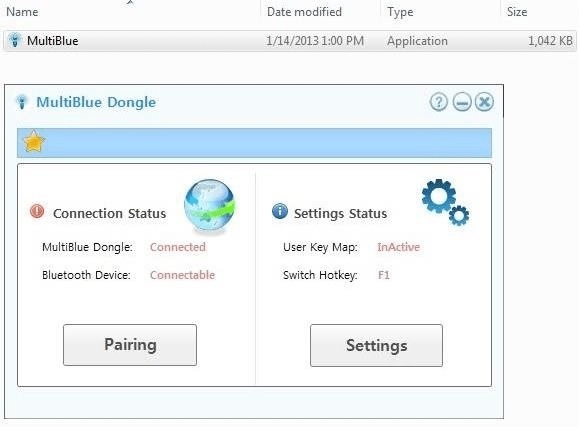
Task: Click the F1 Switch Hotkey value
Action: point(384,275)
